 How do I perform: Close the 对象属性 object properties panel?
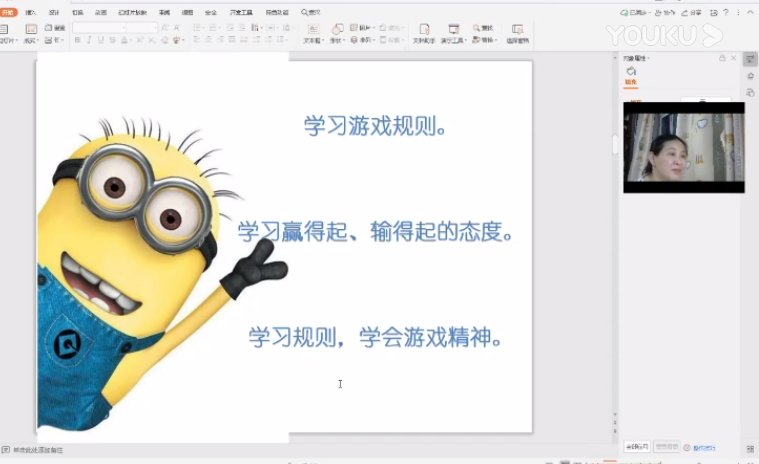point(733,58)
